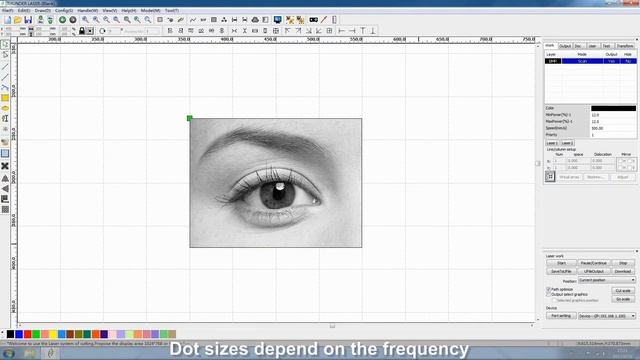Select the Line draw tool
The image size is (640, 360).
(x=5, y=67)
